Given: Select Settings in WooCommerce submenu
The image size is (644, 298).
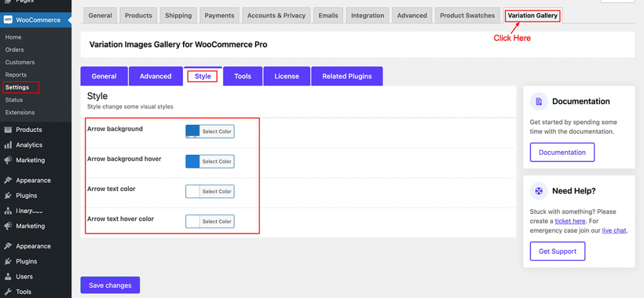Looking at the screenshot, I should [17, 87].
